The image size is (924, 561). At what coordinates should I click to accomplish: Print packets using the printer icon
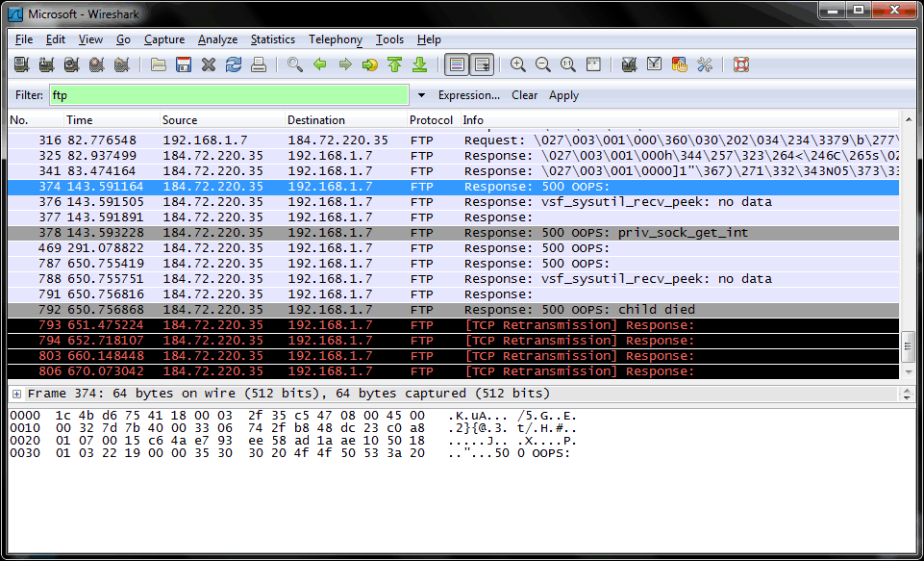click(258, 64)
